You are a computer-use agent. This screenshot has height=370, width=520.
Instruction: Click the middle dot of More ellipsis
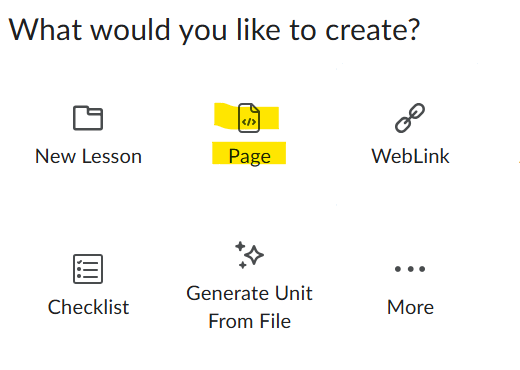pos(410,269)
